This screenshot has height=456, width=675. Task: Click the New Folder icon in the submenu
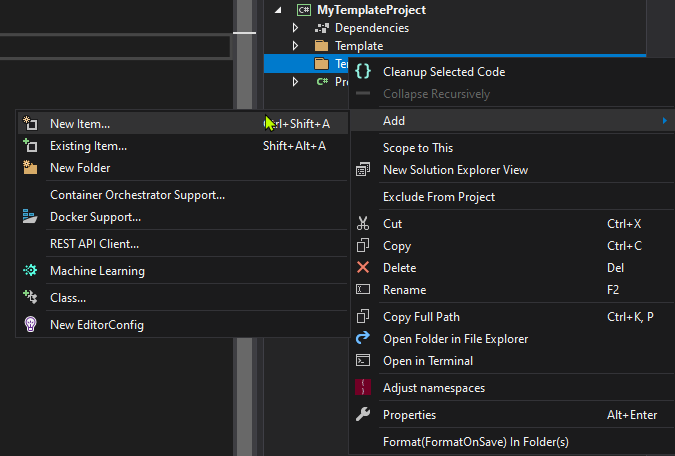point(30,168)
